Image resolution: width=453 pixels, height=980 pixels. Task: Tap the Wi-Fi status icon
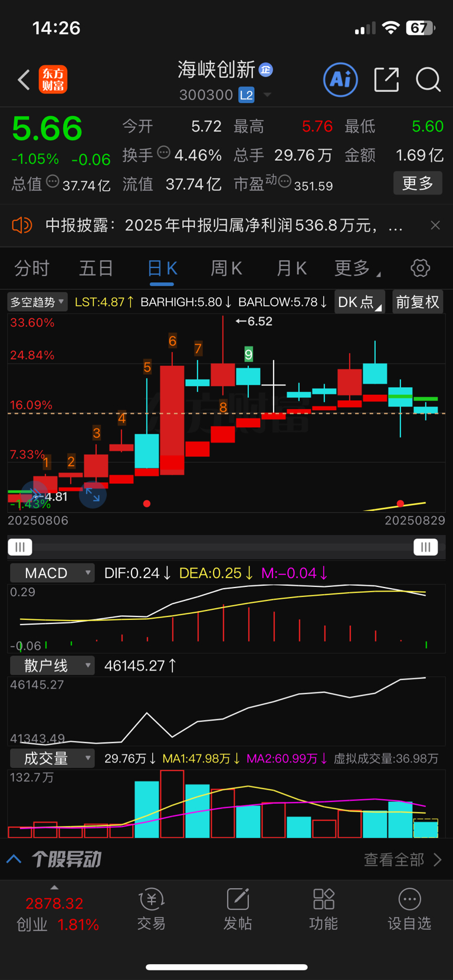tap(390, 27)
